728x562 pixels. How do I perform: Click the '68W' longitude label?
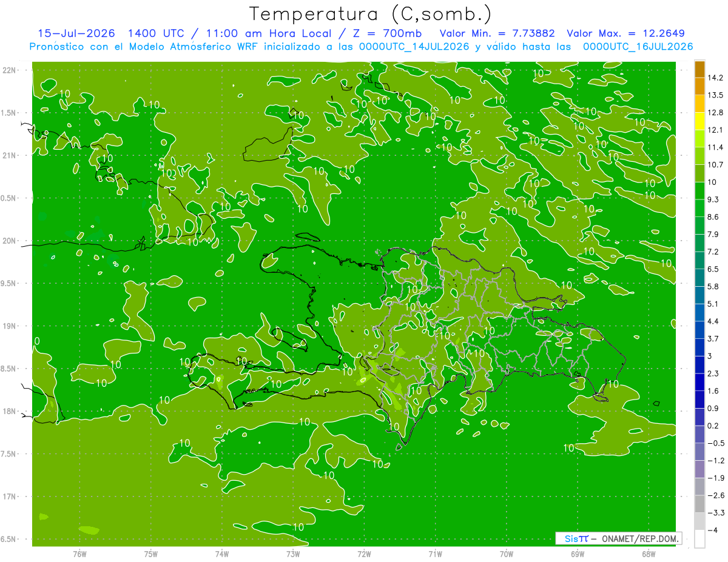[648, 554]
